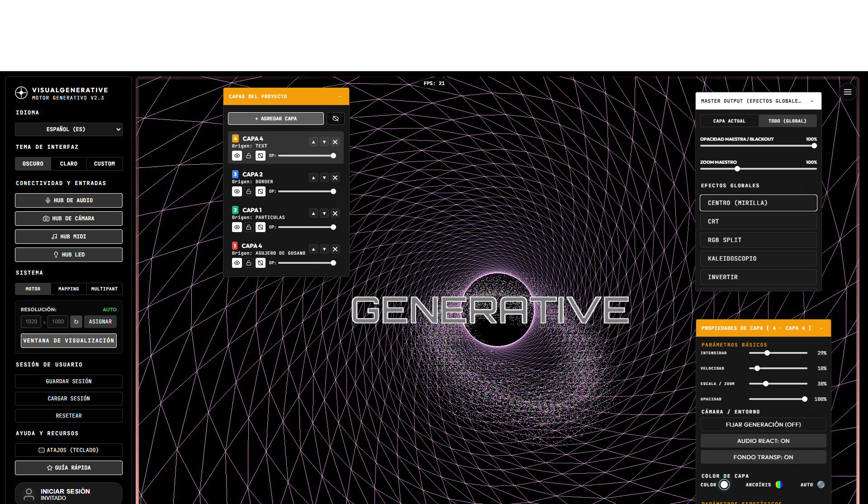Move Capa 1 particulas layer up

point(313,213)
